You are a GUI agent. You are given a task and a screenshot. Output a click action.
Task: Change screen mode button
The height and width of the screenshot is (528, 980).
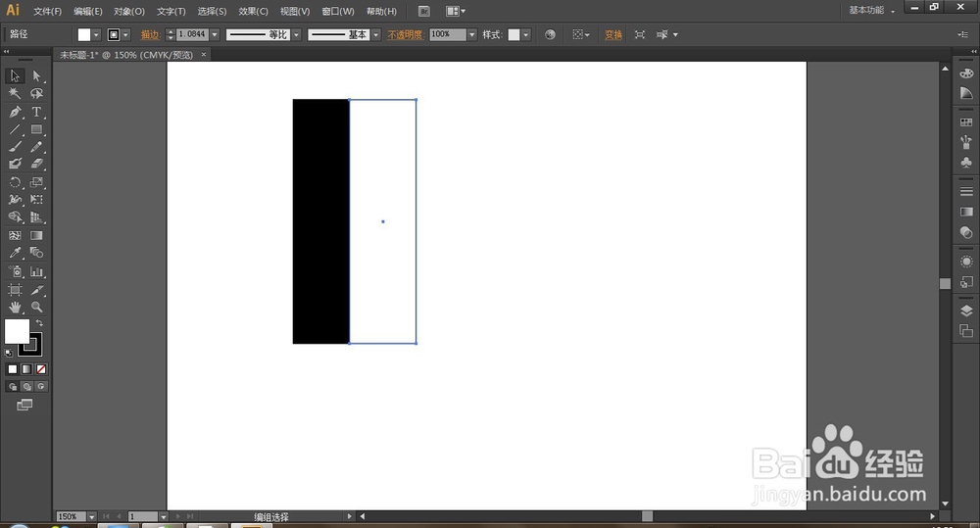pyautogui.click(x=24, y=406)
